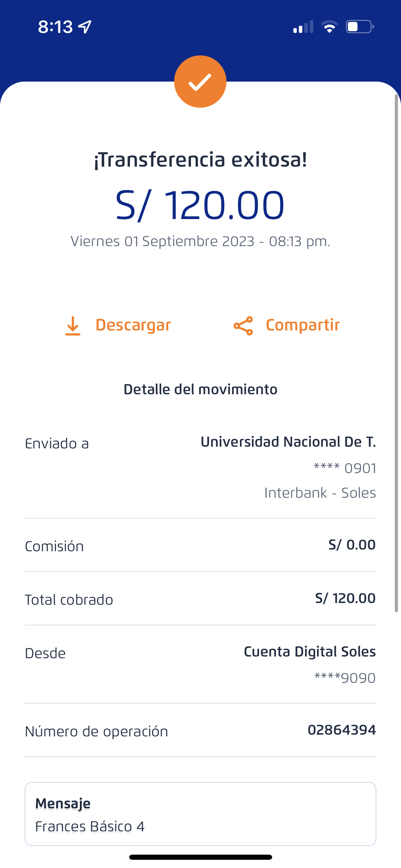Tap the 8:13 clock in status bar
Screen dimensions: 401x868
[x=55, y=27]
